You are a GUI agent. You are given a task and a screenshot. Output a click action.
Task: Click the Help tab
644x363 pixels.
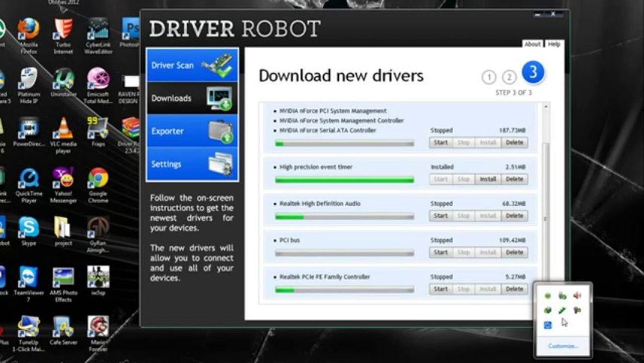click(x=554, y=44)
